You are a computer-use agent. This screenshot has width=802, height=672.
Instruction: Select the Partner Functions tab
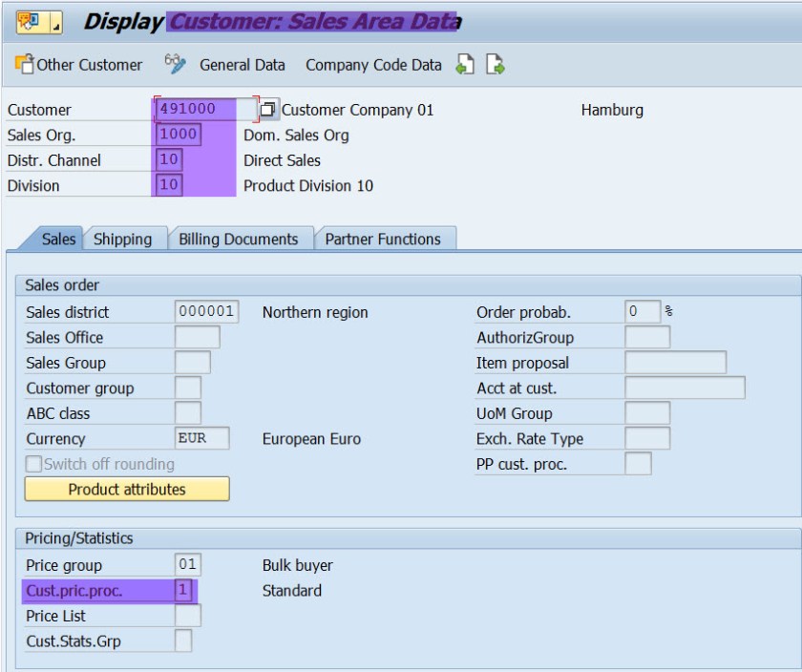point(383,239)
